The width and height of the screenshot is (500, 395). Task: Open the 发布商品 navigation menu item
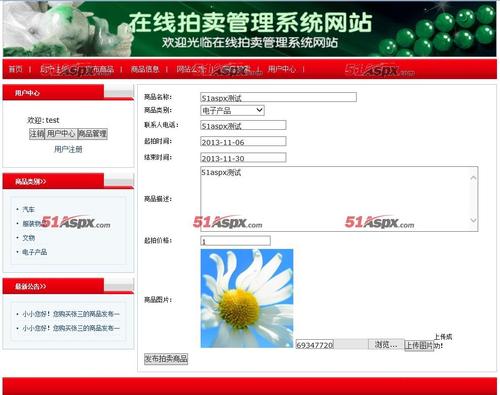click(x=99, y=69)
